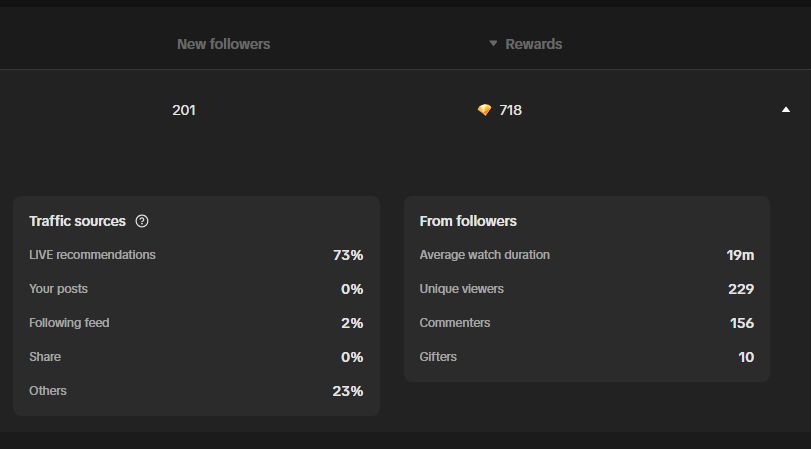Select the Share traffic source label
811x449 pixels.
pyautogui.click(x=45, y=357)
